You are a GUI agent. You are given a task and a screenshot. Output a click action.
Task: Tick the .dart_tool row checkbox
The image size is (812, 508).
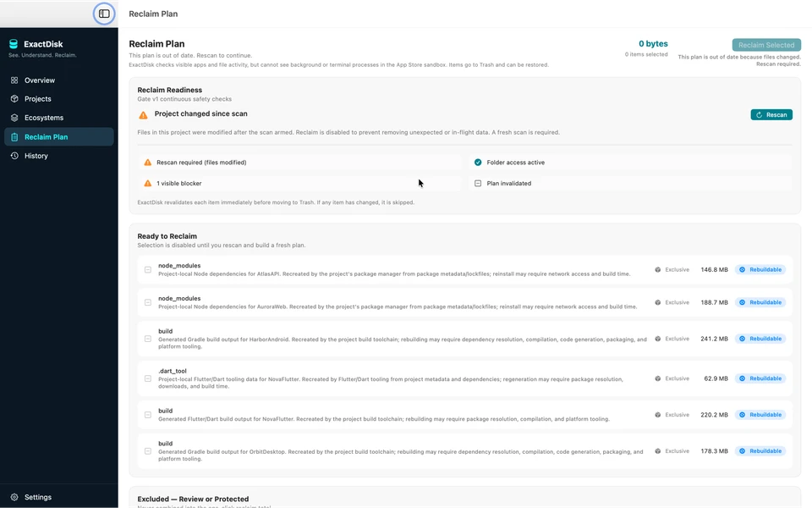(147, 378)
